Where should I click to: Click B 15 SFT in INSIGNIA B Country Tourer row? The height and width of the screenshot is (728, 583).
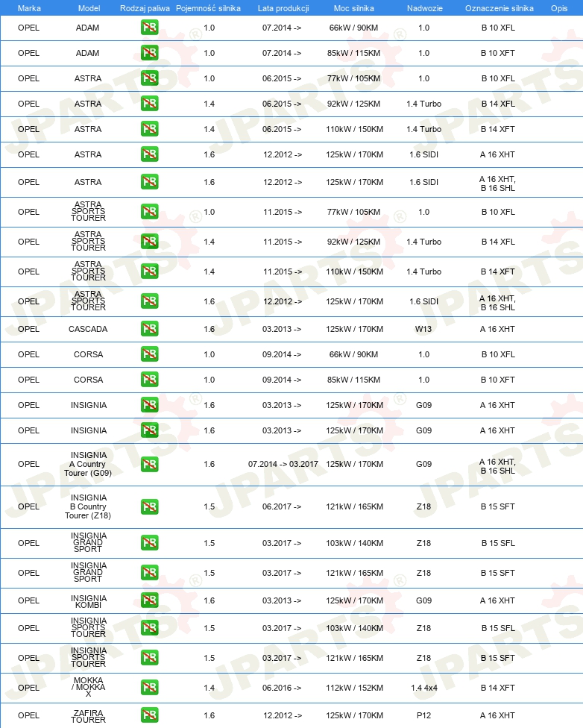coord(498,506)
